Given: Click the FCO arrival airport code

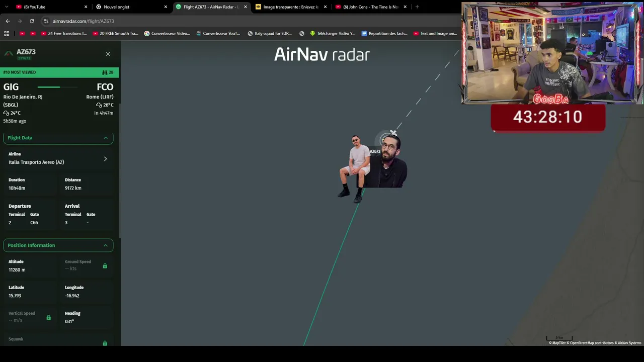Looking at the screenshot, I should pos(105,87).
